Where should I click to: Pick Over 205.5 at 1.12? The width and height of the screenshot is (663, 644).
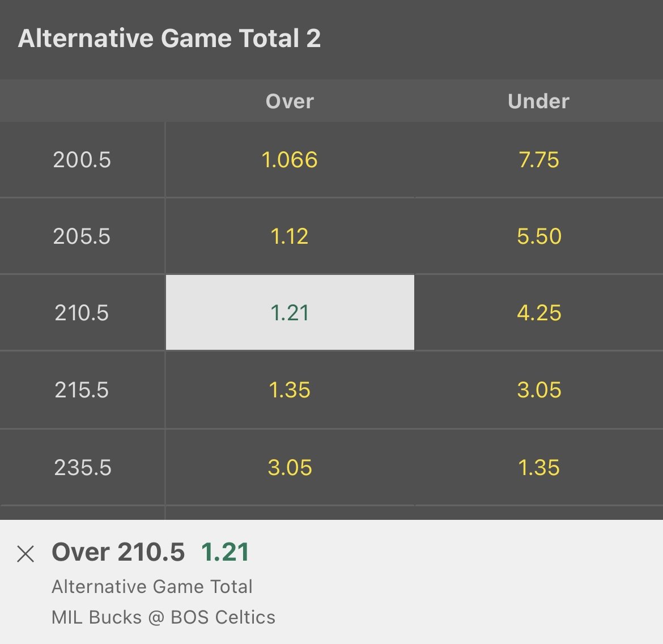click(290, 236)
